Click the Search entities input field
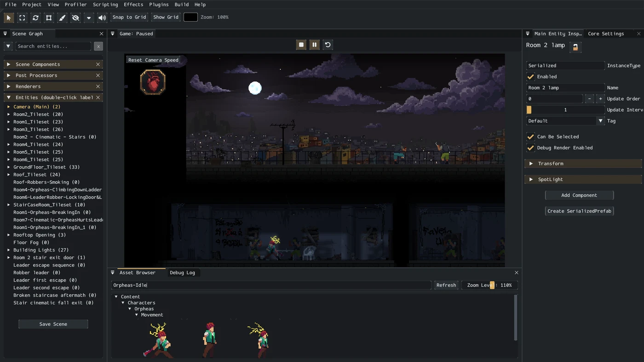644x362 pixels. [x=53, y=46]
